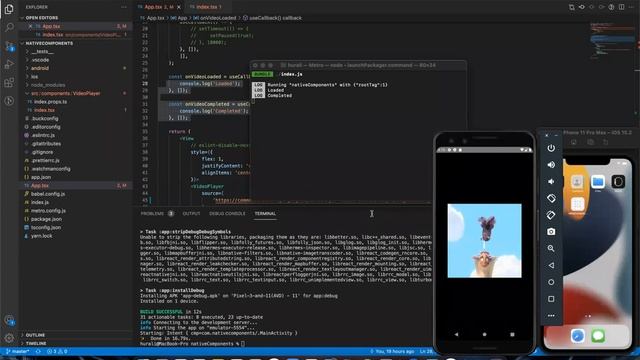This screenshot has width=640, height=360.
Task: Close App.tsx in Open Editors list
Action: click(30, 26)
